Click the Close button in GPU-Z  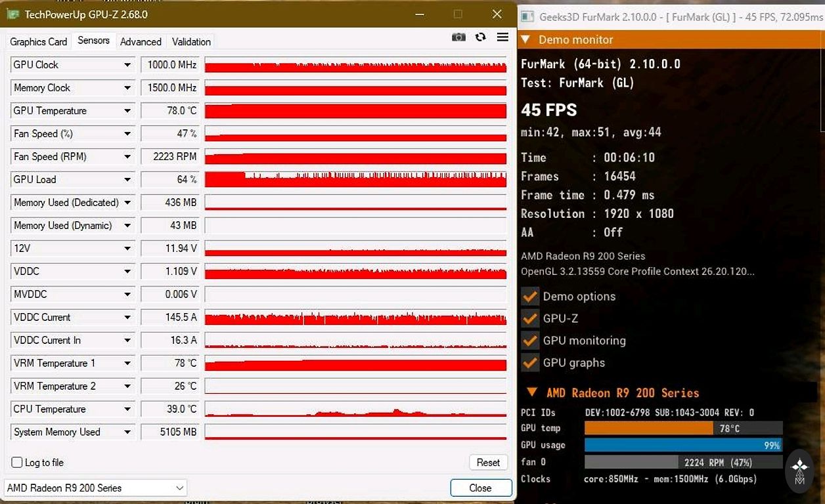point(480,488)
